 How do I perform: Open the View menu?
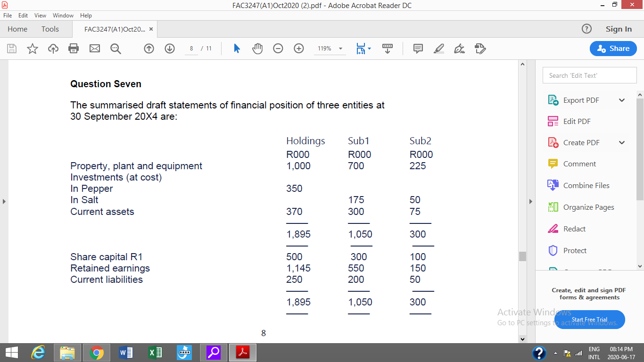[x=40, y=15]
